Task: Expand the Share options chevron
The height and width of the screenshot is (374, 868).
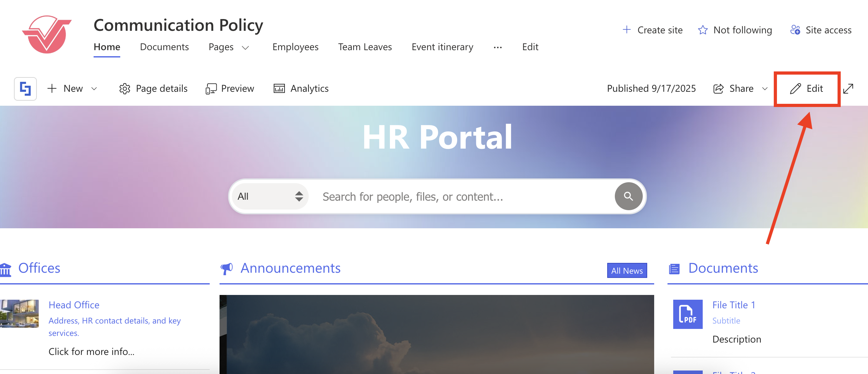Action: tap(765, 89)
